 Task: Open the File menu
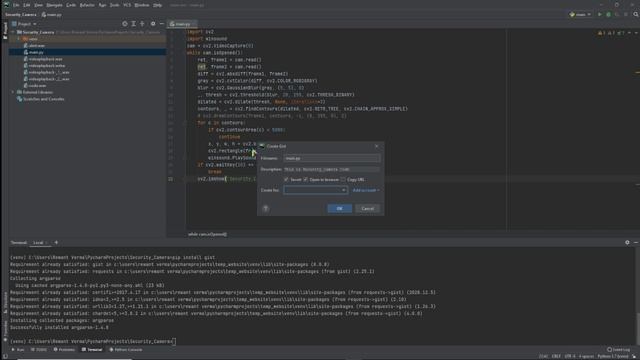pos(16,5)
